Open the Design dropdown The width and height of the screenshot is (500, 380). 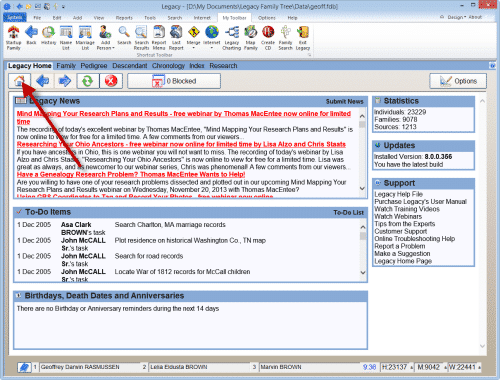(x=456, y=17)
